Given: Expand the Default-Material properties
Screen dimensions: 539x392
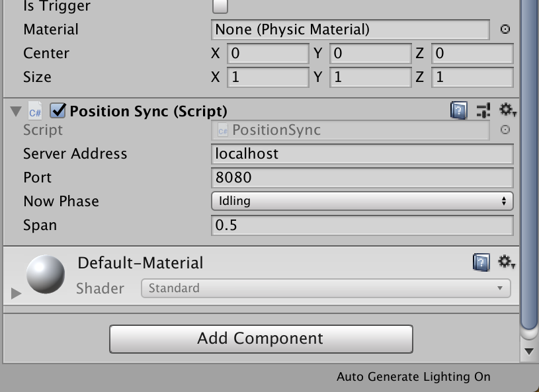Looking at the screenshot, I should coord(16,294).
